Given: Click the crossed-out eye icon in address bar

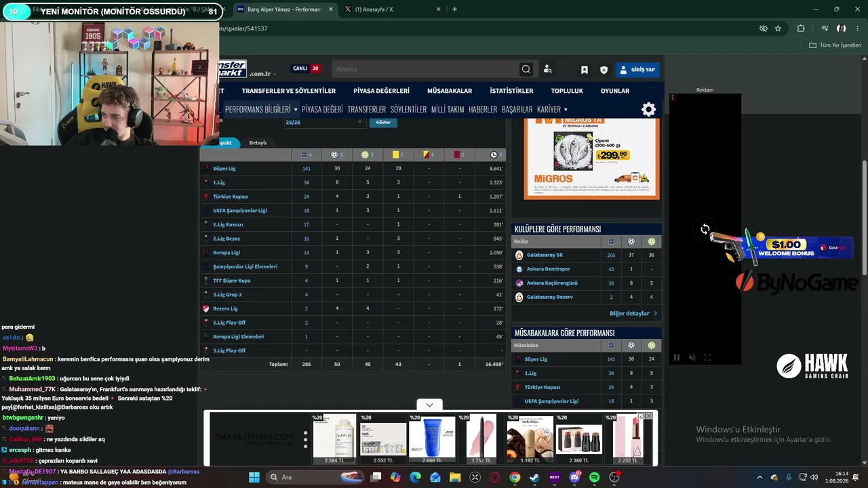Looking at the screenshot, I should [763, 28].
